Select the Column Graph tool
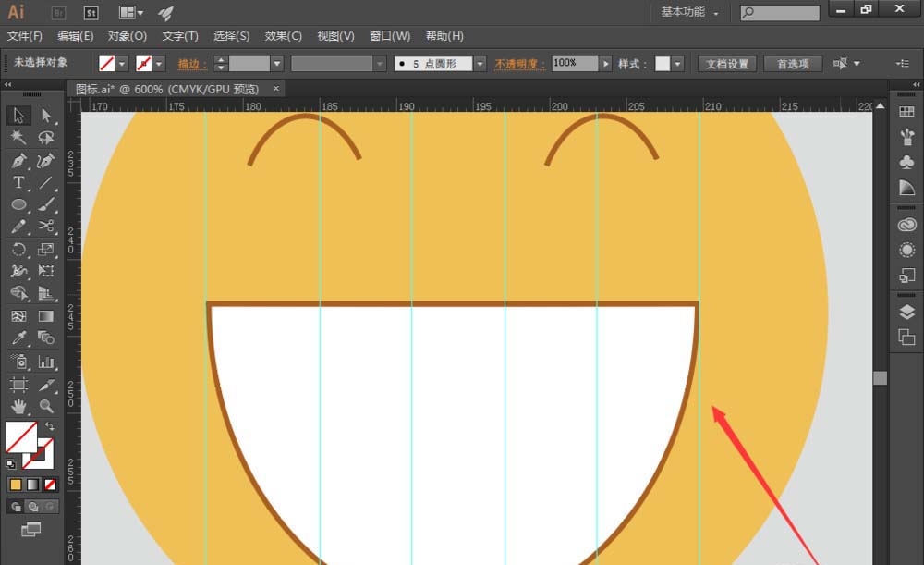This screenshot has height=565, width=924. (46, 362)
